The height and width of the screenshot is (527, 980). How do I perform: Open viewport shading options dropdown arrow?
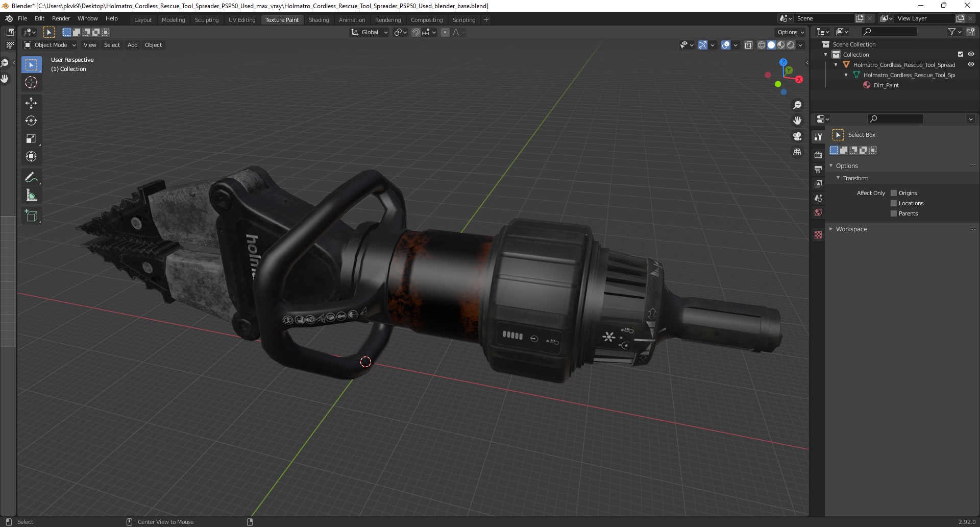click(x=800, y=45)
